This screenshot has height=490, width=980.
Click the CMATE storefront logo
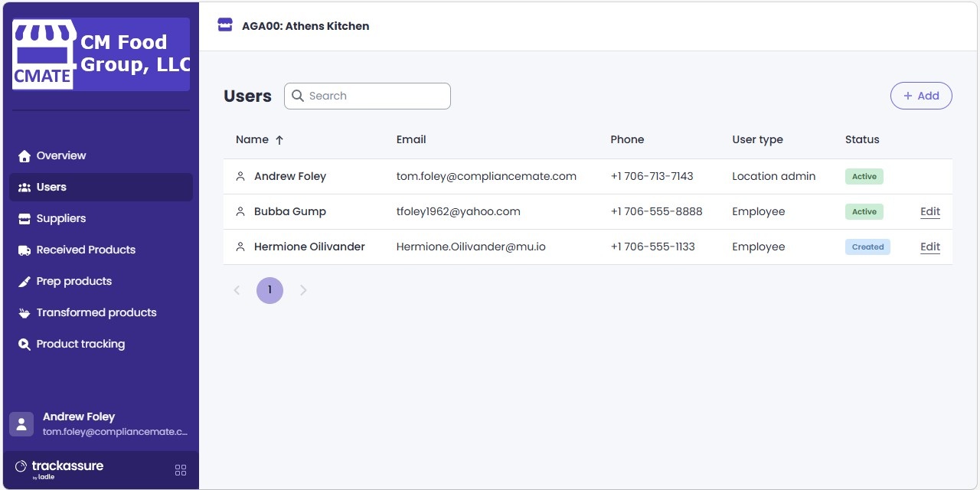click(x=44, y=55)
